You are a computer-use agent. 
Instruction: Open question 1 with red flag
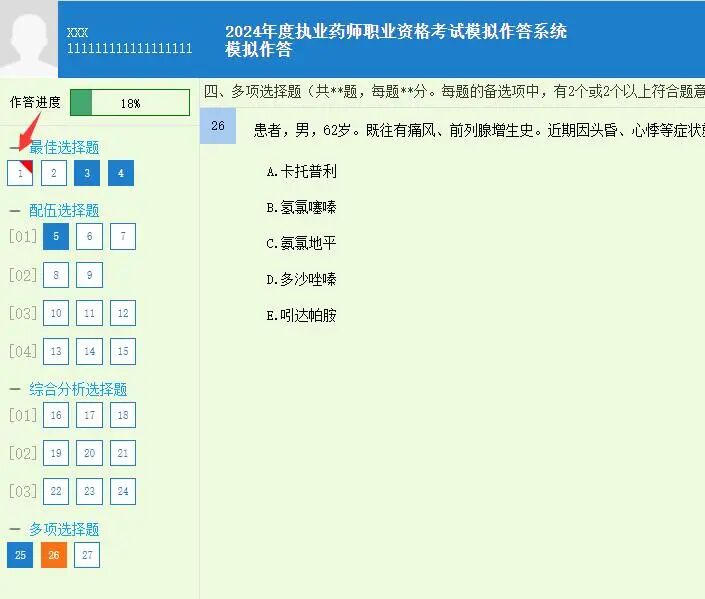[20, 173]
